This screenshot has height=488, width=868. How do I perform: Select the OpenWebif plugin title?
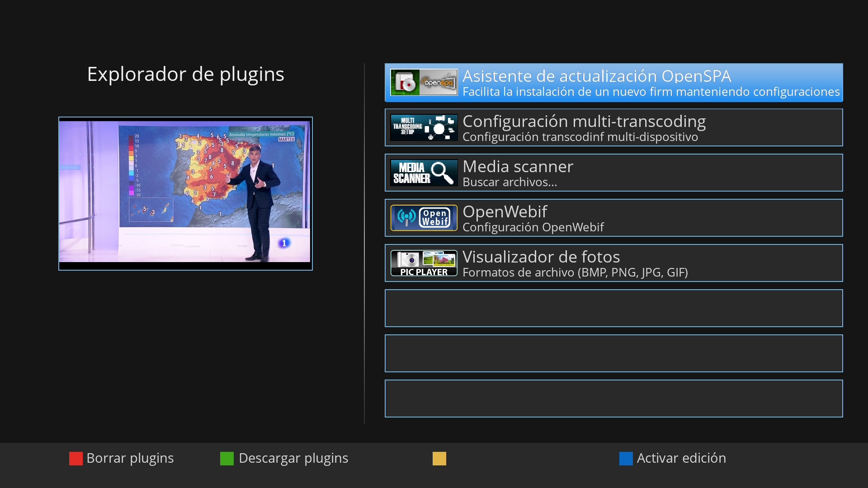pos(505,211)
